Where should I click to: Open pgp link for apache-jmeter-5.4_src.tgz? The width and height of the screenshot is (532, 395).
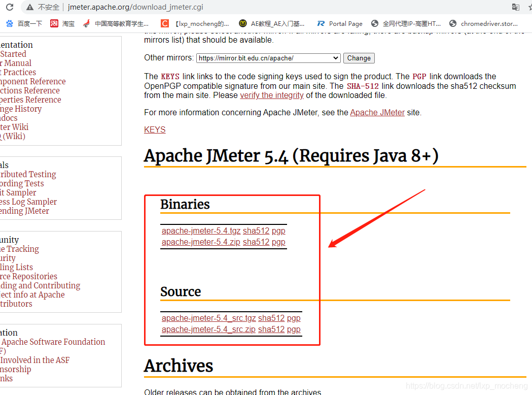[294, 318]
